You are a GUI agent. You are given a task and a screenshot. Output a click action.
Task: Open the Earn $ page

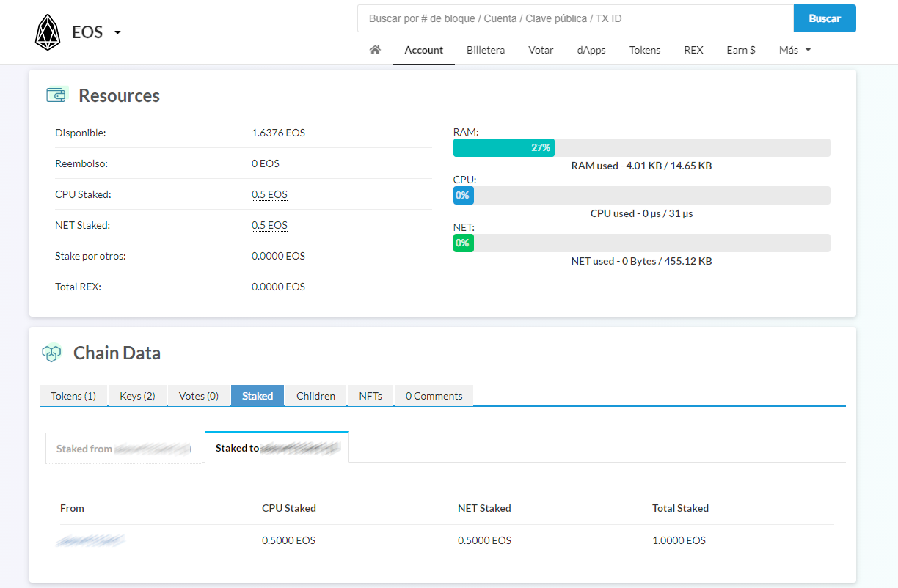coord(740,50)
